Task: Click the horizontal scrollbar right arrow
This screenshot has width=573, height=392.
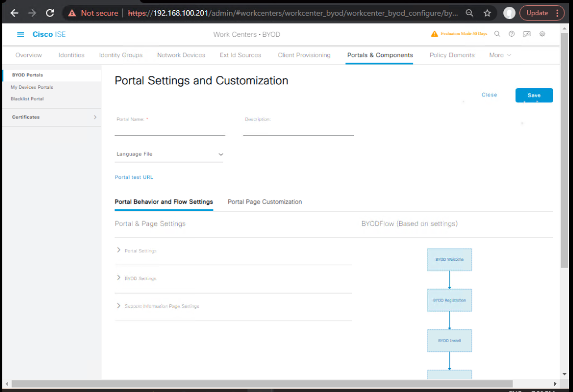Action: pyautogui.click(x=555, y=384)
